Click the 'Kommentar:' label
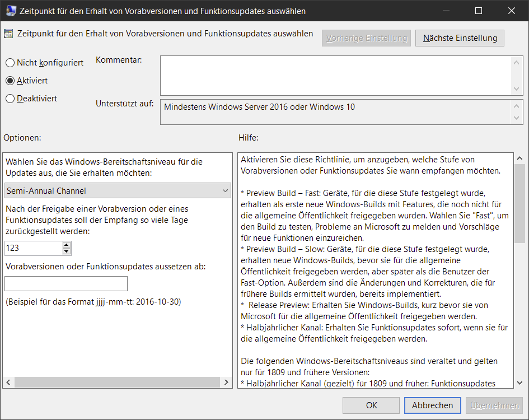This screenshot has height=420, width=529. (119, 60)
